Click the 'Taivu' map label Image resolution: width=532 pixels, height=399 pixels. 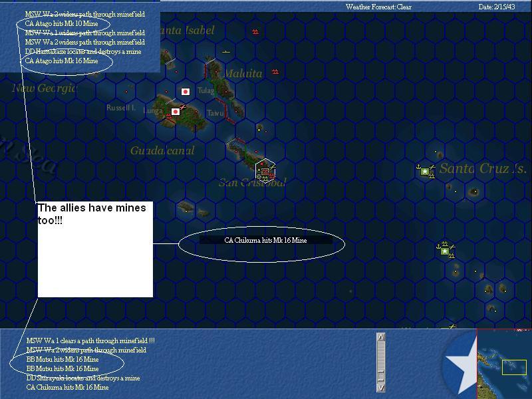click(x=215, y=113)
